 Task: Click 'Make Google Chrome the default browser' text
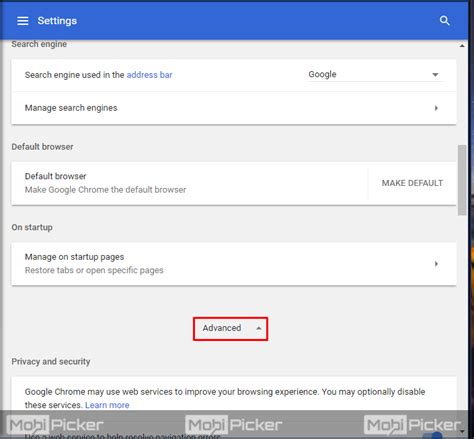(x=105, y=190)
